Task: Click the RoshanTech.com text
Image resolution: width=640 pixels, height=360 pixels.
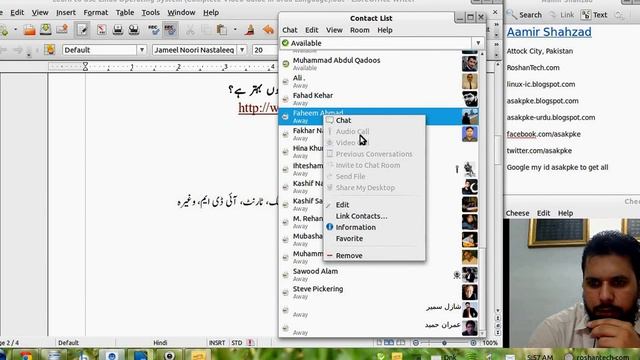Action: pyautogui.click(x=533, y=68)
